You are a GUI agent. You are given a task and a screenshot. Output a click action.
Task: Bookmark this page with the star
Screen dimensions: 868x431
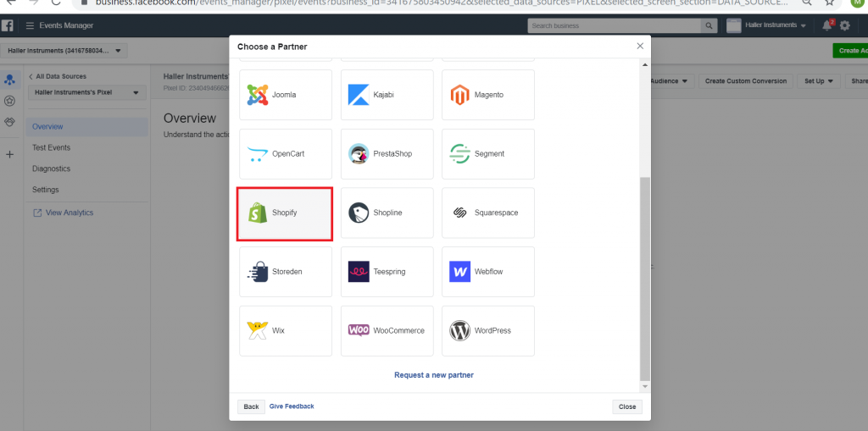(829, 3)
